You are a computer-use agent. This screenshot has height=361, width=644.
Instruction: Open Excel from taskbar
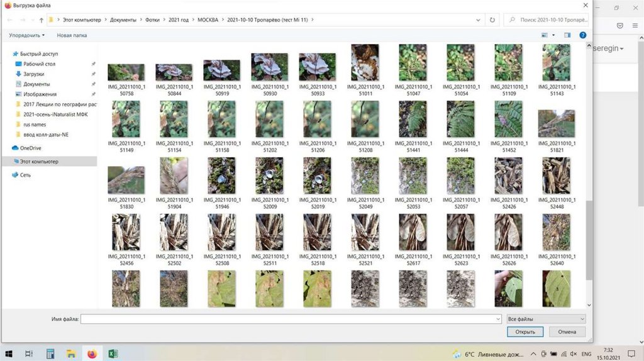pyautogui.click(x=113, y=353)
